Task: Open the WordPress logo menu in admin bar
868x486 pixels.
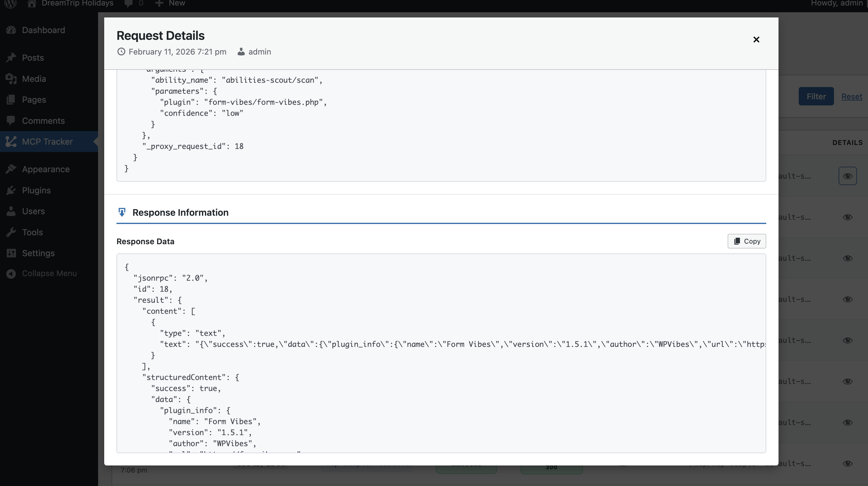Action: pyautogui.click(x=10, y=4)
